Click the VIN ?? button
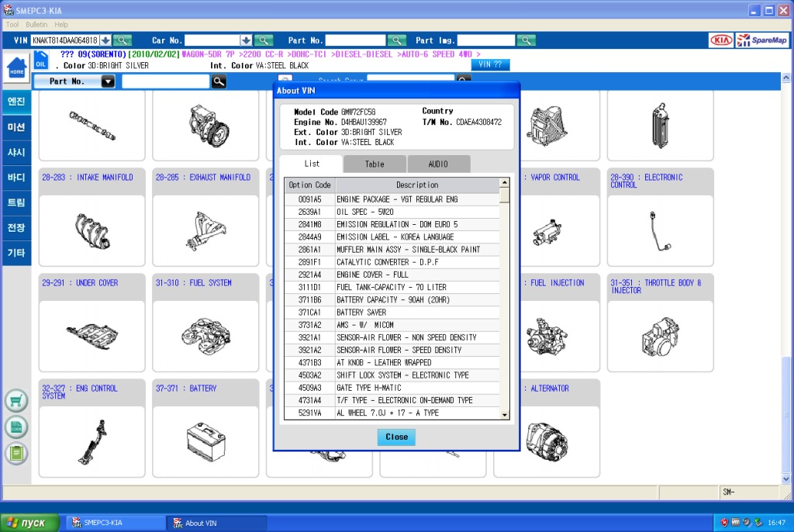 [491, 65]
